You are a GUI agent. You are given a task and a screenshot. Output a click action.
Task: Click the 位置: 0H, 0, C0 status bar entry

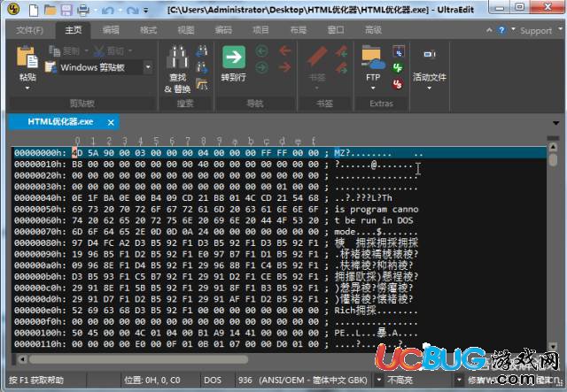pos(152,380)
